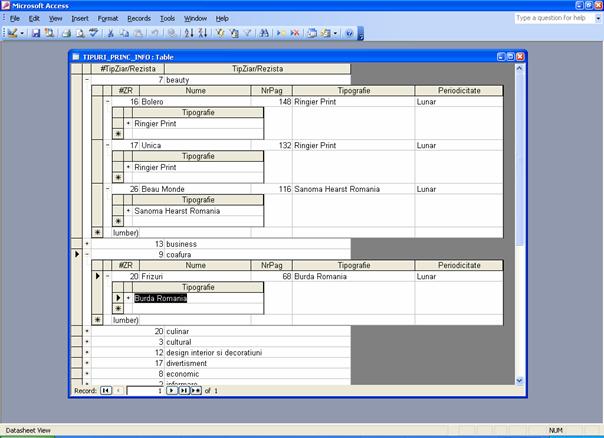
Task: Open the Records menu
Action: pyautogui.click(x=139, y=18)
